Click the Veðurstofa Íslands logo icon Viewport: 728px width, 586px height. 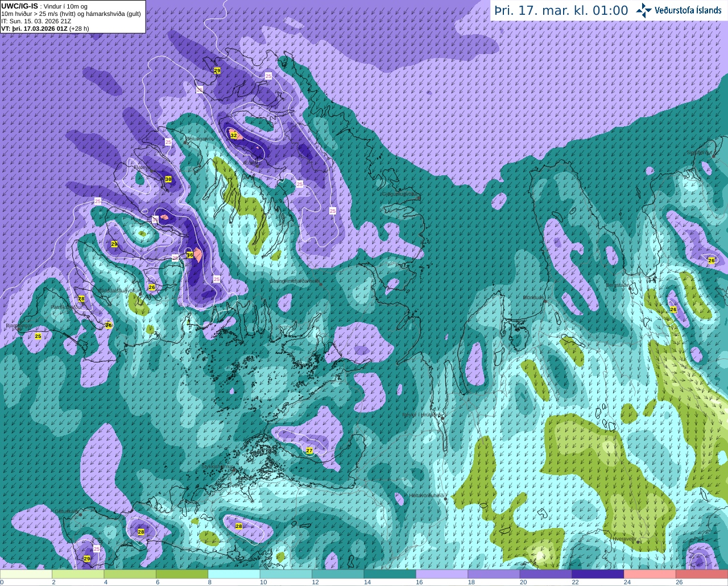tap(644, 10)
